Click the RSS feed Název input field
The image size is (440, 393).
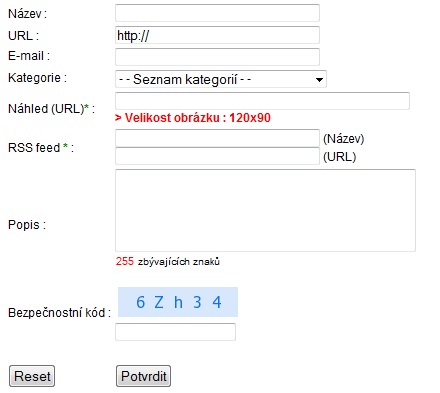217,138
